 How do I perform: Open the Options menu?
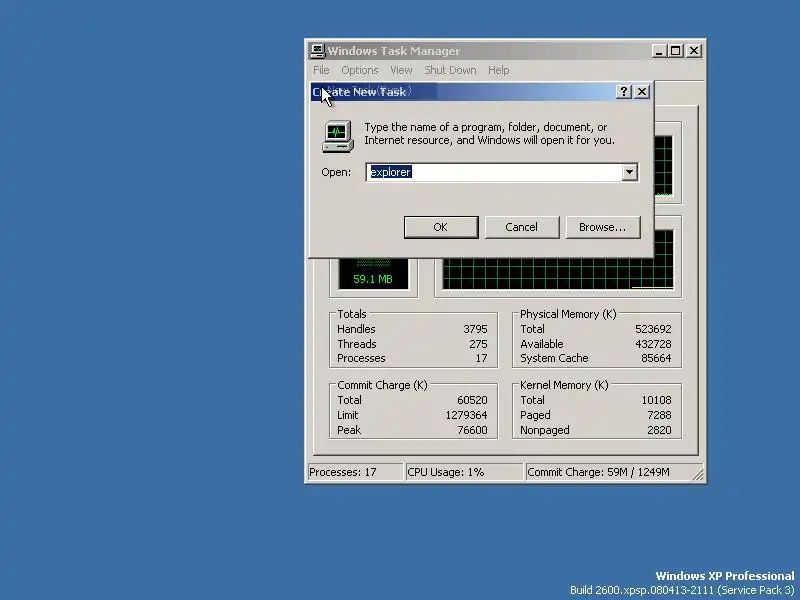[360, 70]
